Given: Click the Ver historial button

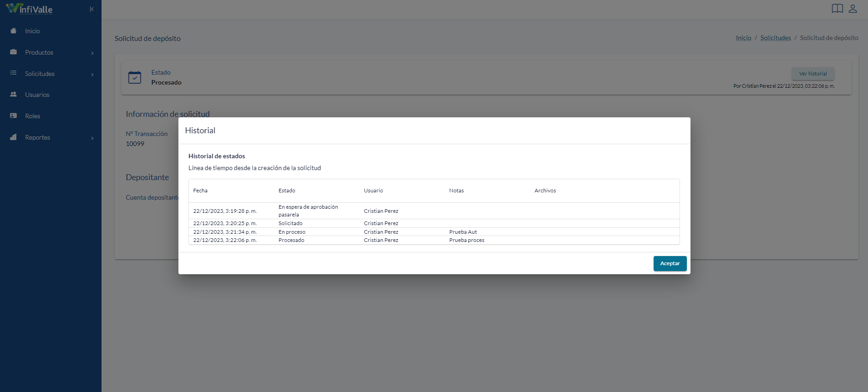Looking at the screenshot, I should click(813, 74).
